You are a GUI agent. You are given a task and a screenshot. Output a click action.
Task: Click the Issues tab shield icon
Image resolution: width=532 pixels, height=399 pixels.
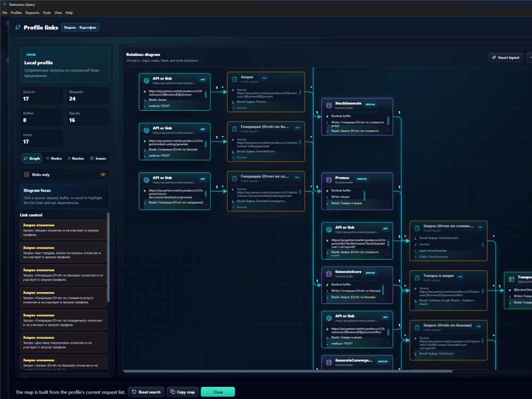point(92,158)
